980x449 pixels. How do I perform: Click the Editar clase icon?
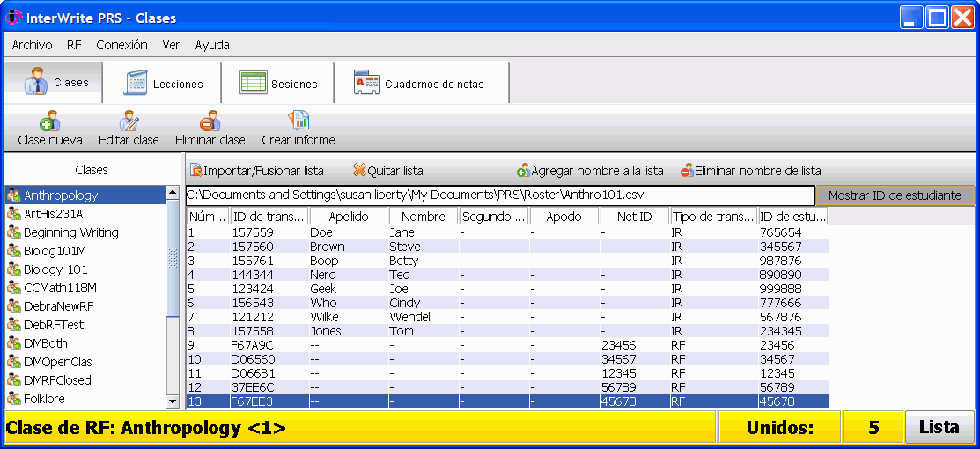click(x=129, y=120)
